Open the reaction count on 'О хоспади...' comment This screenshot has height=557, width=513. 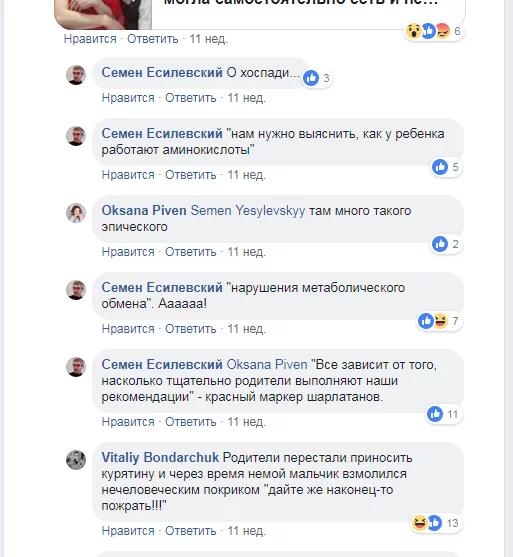(x=317, y=78)
